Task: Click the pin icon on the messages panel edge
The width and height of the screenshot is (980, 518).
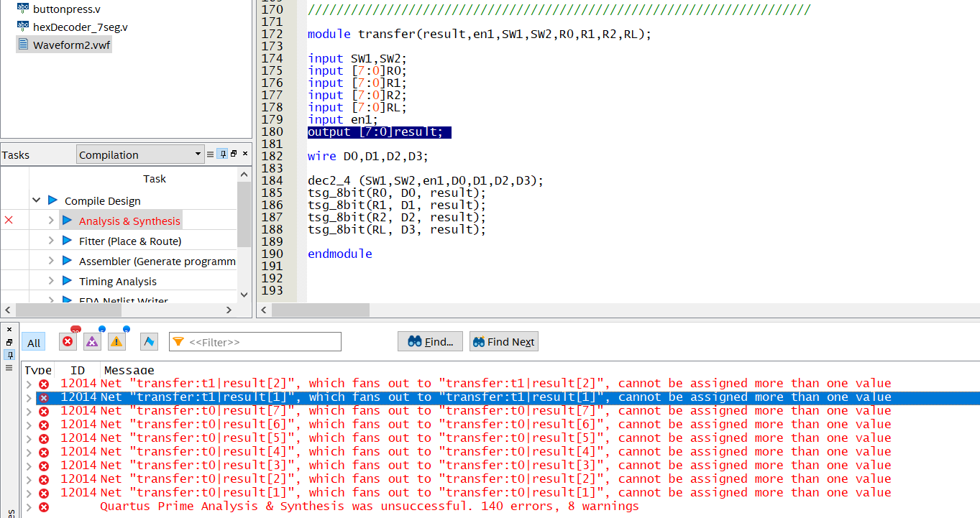Action: coord(9,355)
